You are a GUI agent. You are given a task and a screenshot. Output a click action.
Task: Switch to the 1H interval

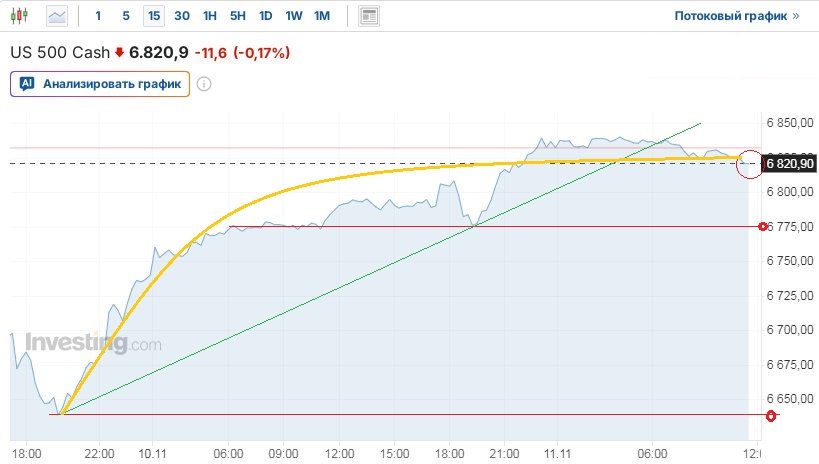(x=209, y=16)
